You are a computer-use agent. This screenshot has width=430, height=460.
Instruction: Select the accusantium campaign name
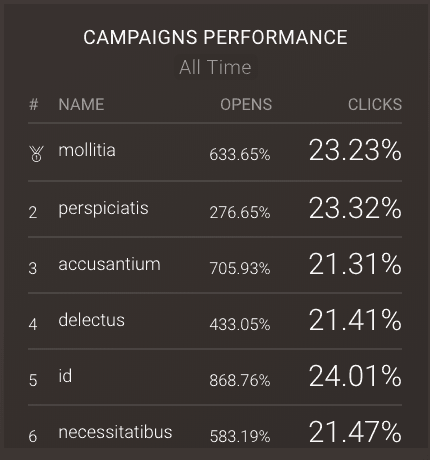point(109,264)
